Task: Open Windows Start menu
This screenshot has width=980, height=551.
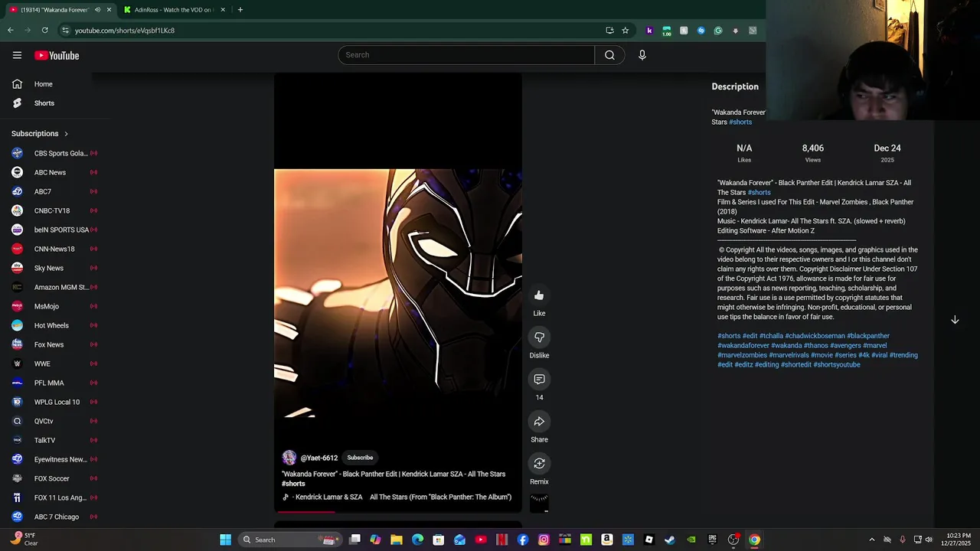Action: (226, 540)
